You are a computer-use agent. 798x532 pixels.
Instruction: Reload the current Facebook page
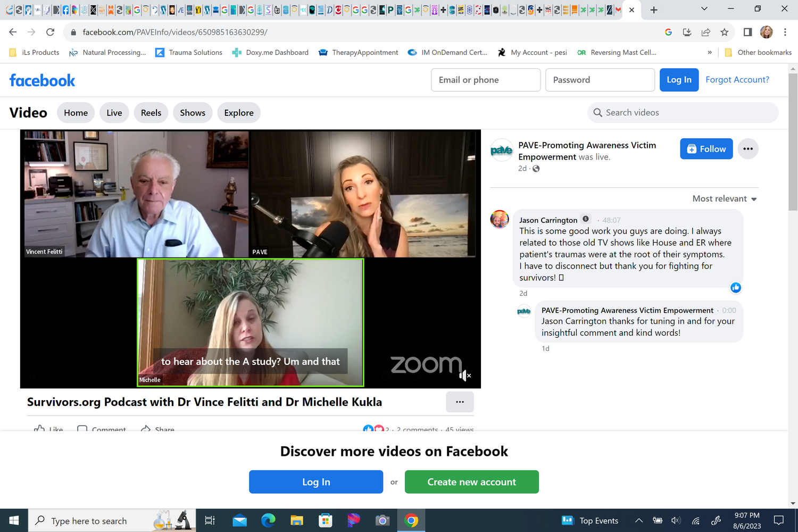coord(50,32)
